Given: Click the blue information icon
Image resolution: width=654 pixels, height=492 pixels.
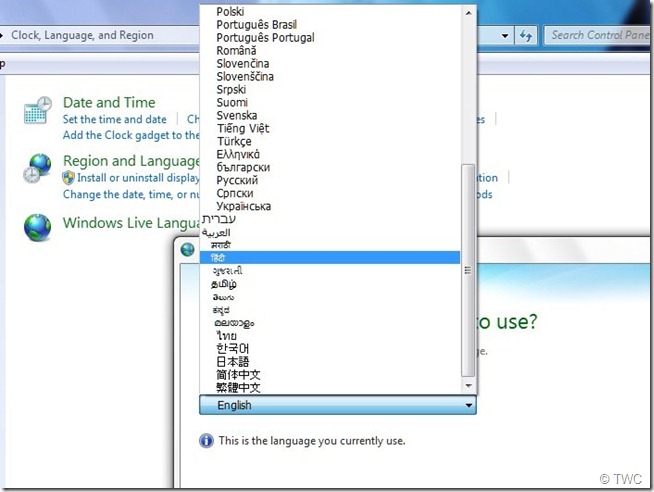Looking at the screenshot, I should [206, 441].
